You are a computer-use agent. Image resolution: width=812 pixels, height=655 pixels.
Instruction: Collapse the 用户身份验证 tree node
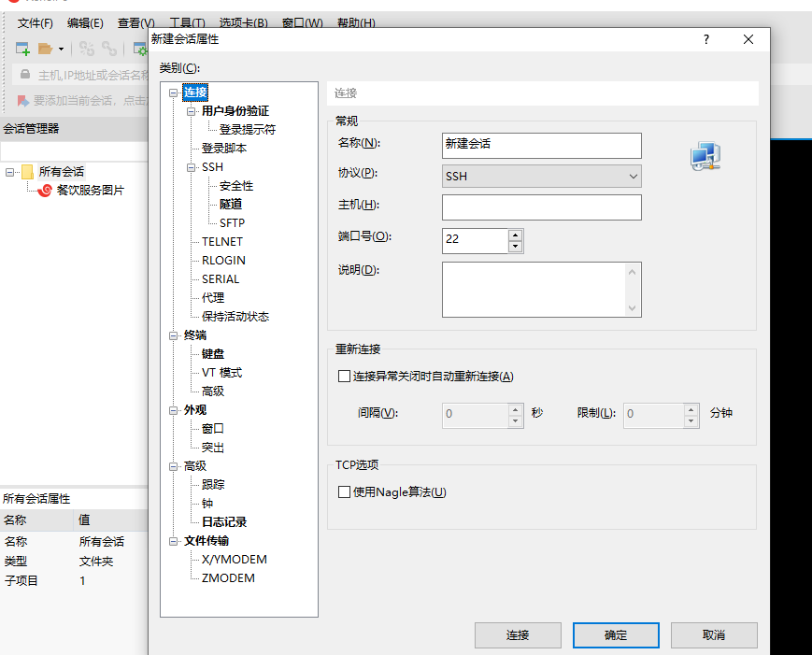[192, 111]
